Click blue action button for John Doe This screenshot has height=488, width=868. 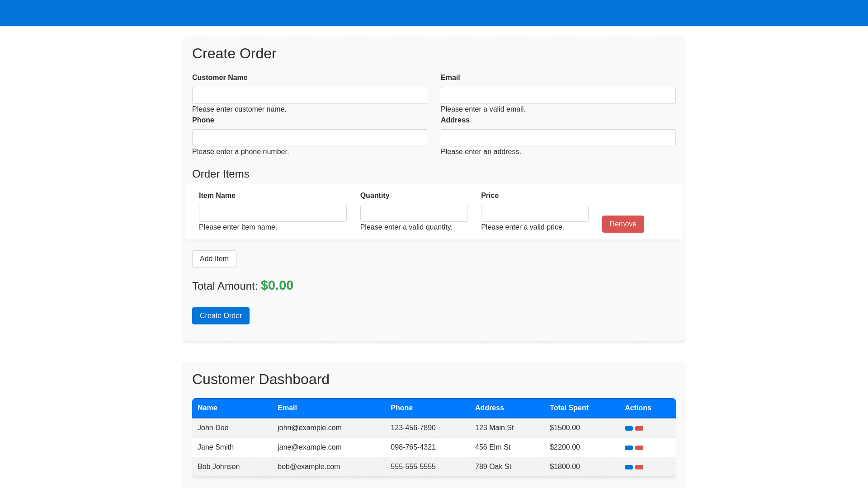(628, 428)
